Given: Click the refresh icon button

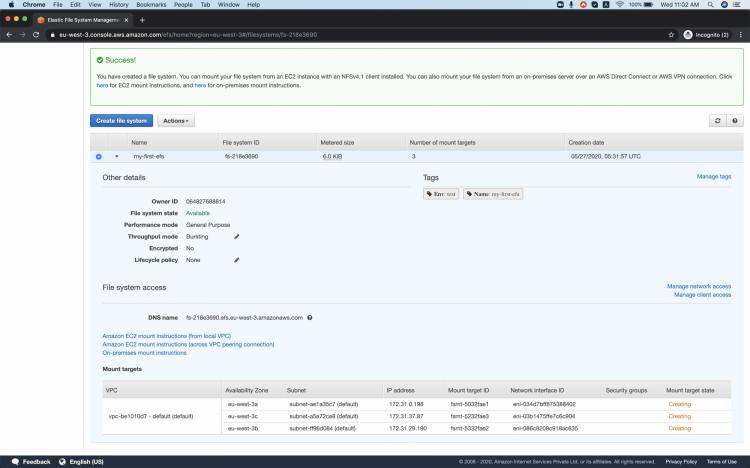Looking at the screenshot, I should coord(717,121).
